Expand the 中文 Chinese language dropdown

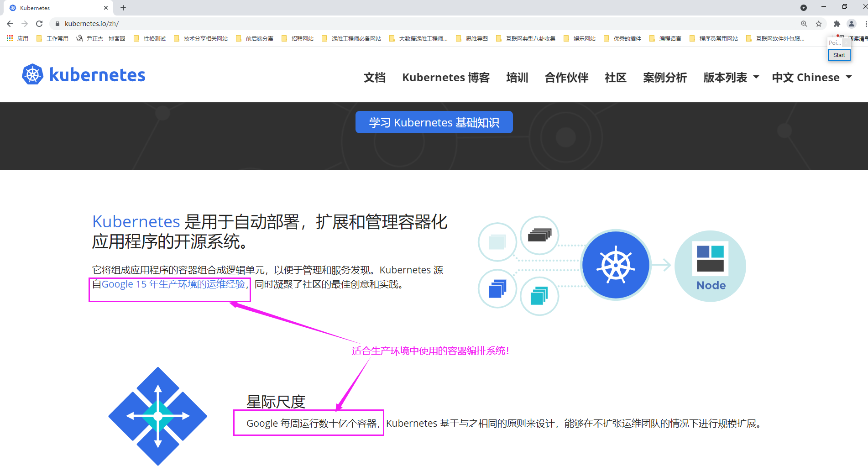pos(811,78)
